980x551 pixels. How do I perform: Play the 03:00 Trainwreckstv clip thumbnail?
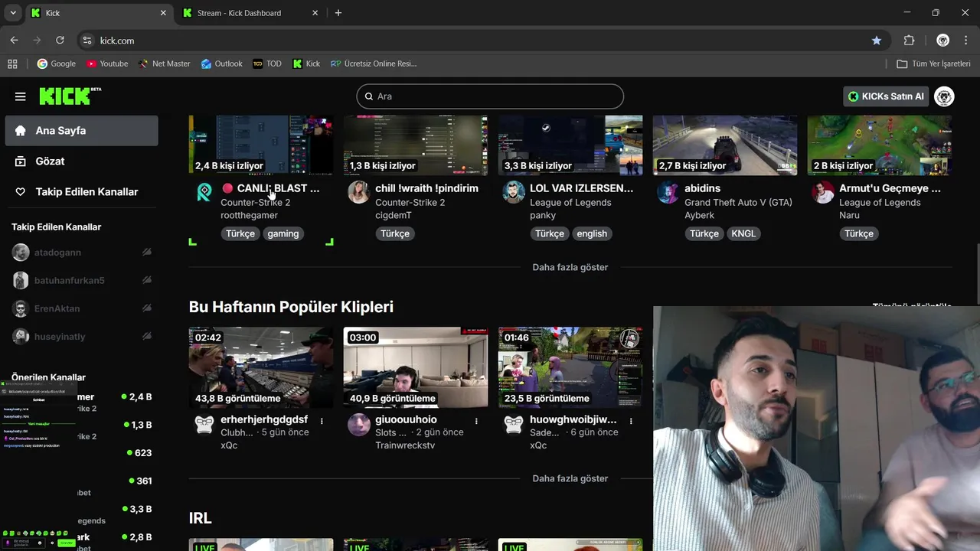pos(416,367)
